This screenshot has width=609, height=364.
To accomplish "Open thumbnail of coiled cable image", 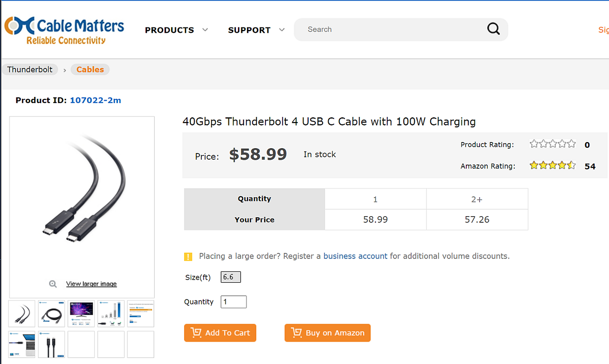I will (x=51, y=314).
